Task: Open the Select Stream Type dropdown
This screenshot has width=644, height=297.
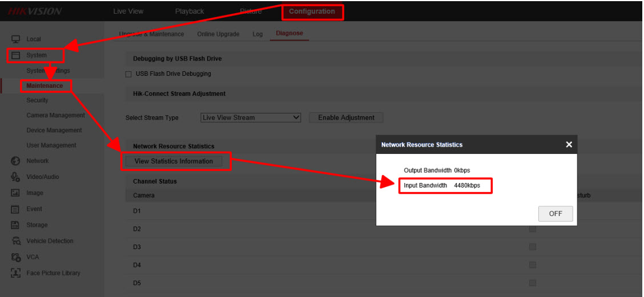Action: coord(251,118)
